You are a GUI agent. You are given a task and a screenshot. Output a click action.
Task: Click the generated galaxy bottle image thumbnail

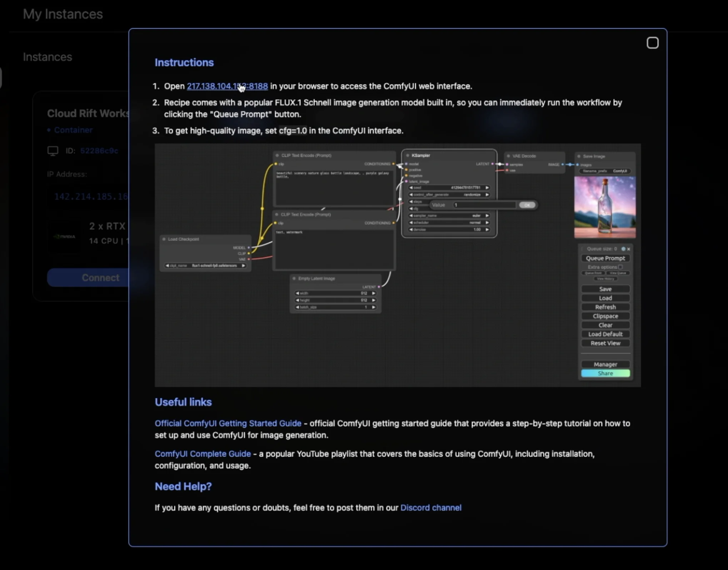(x=604, y=207)
